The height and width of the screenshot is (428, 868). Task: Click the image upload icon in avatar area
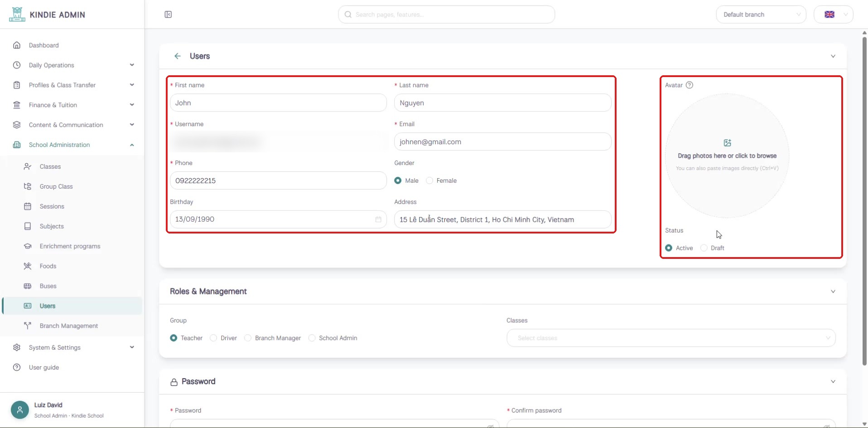click(728, 143)
